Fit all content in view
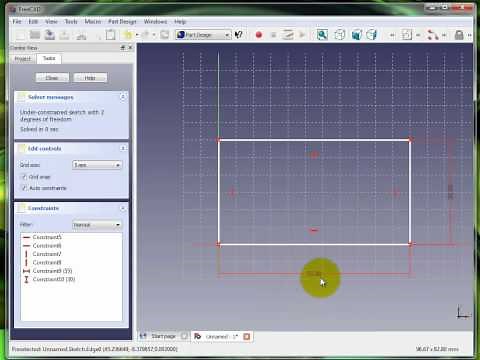Viewport: 480px width, 360px height. 322,35
